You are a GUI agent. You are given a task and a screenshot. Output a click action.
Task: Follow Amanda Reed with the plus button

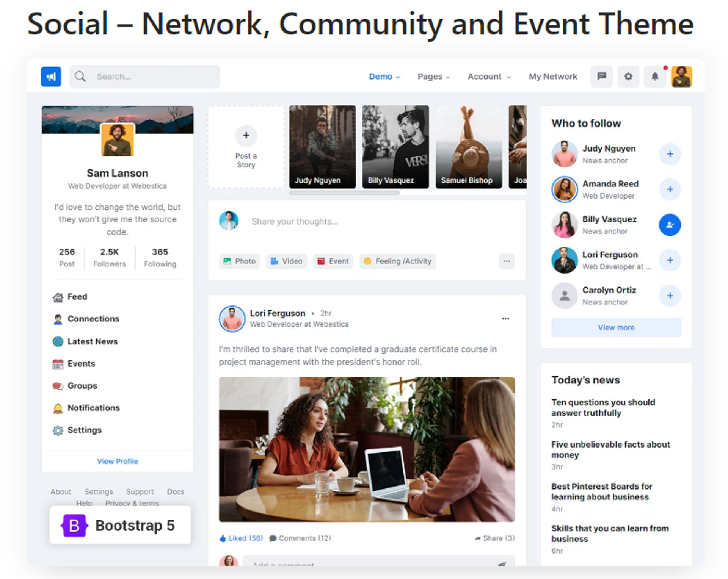coord(670,189)
